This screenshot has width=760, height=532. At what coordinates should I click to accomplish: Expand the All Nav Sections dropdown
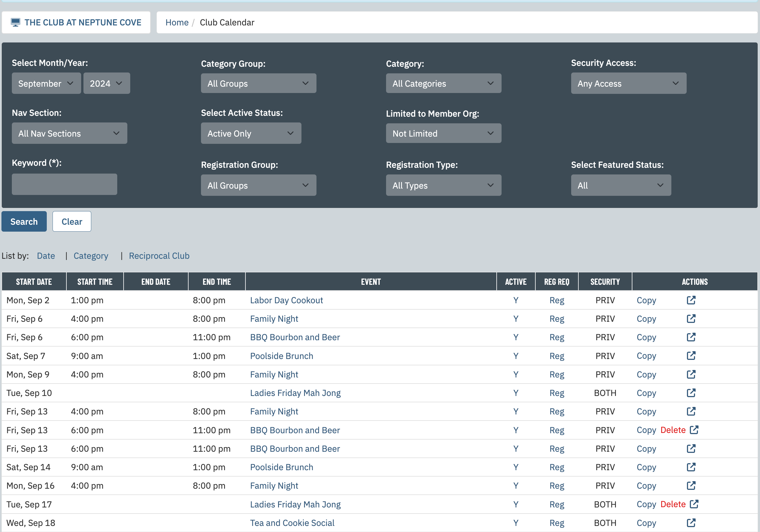(70, 133)
